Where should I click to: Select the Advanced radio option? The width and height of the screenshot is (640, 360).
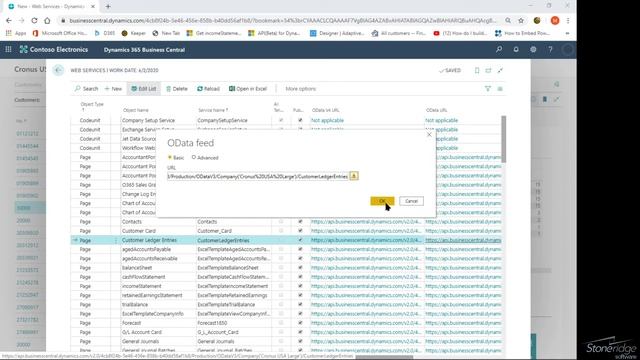click(x=205, y=158)
